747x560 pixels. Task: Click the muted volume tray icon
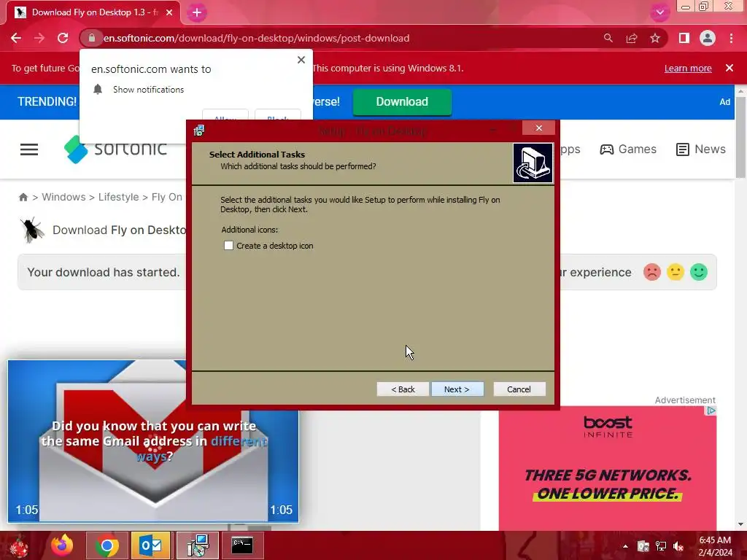(x=678, y=546)
